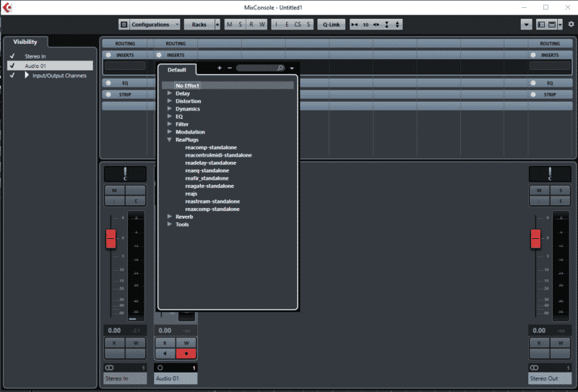
Task: Click the Stereo In Edit channel settings button
Action: click(135, 201)
